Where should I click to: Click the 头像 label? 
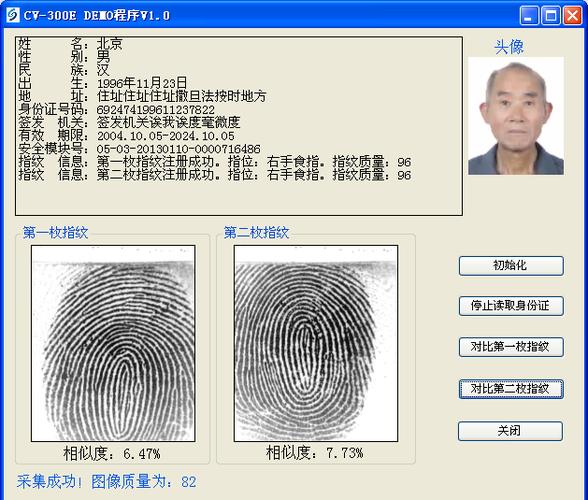point(509,47)
